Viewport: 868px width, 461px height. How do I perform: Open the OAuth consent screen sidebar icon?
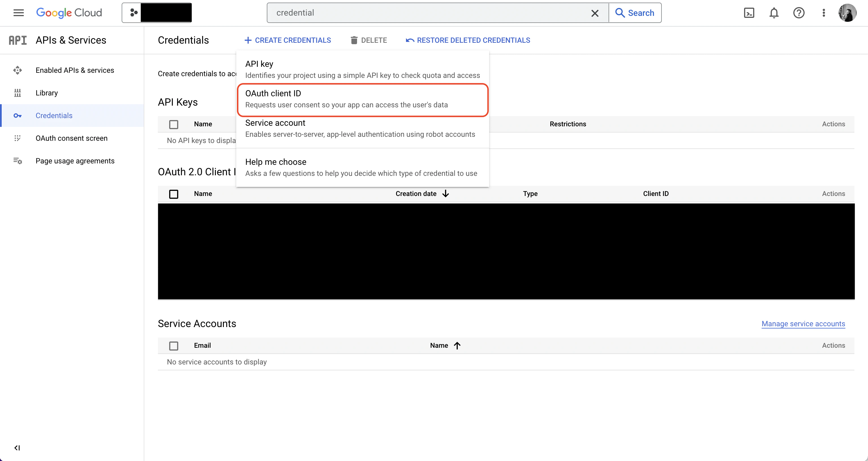(x=18, y=138)
